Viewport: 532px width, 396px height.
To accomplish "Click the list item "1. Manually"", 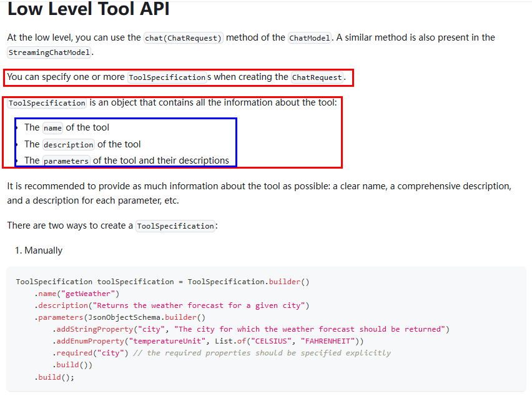I will pos(39,250).
